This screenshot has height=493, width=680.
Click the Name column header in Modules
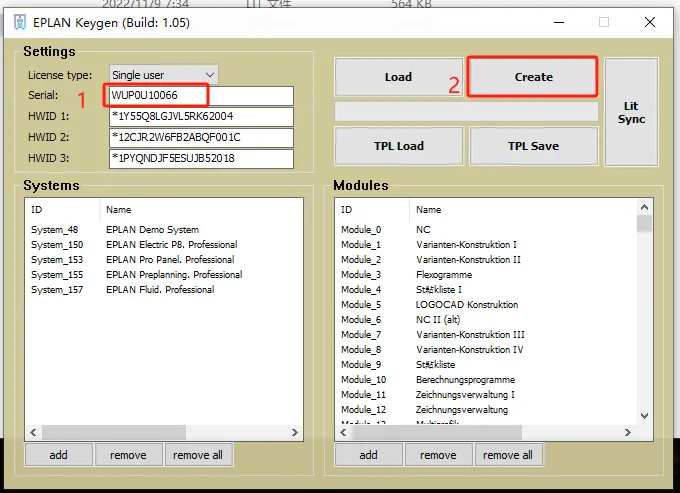523,210
